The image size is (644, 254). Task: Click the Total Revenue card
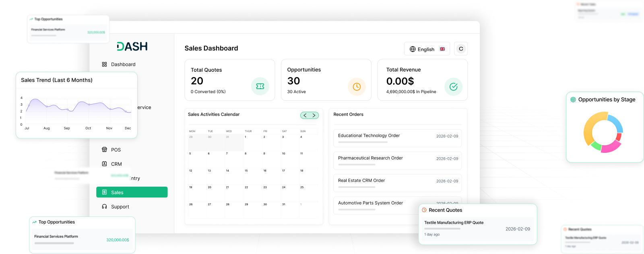[423, 80]
